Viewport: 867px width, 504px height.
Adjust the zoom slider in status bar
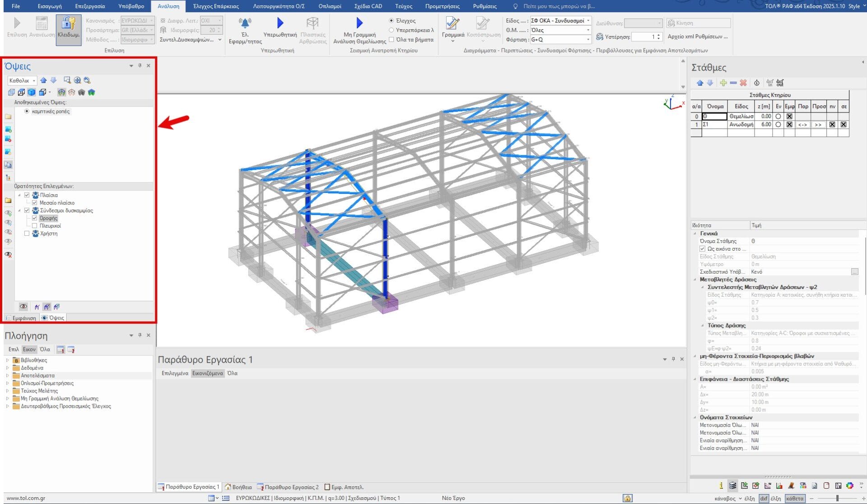837,498
